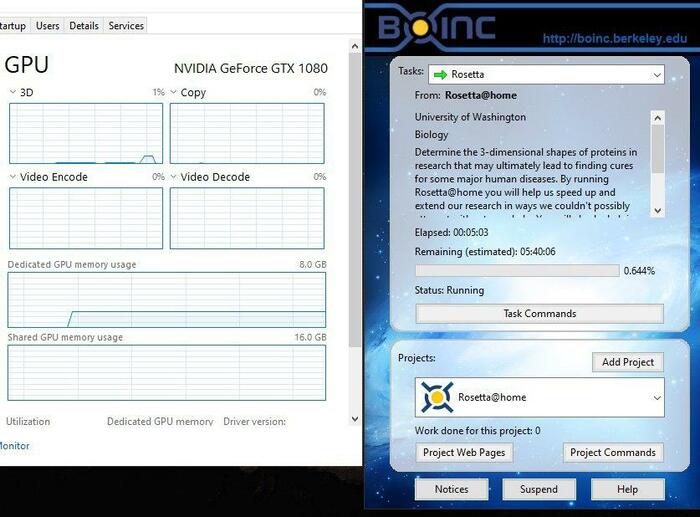Click the Rosetta@home project logo icon
Image resolution: width=700 pixels, height=517 pixels.
tap(437, 397)
